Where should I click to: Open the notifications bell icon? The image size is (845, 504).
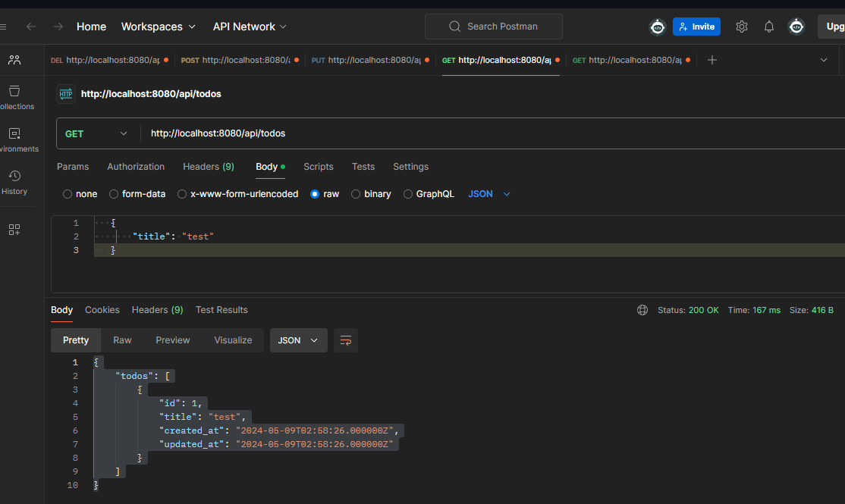click(769, 27)
